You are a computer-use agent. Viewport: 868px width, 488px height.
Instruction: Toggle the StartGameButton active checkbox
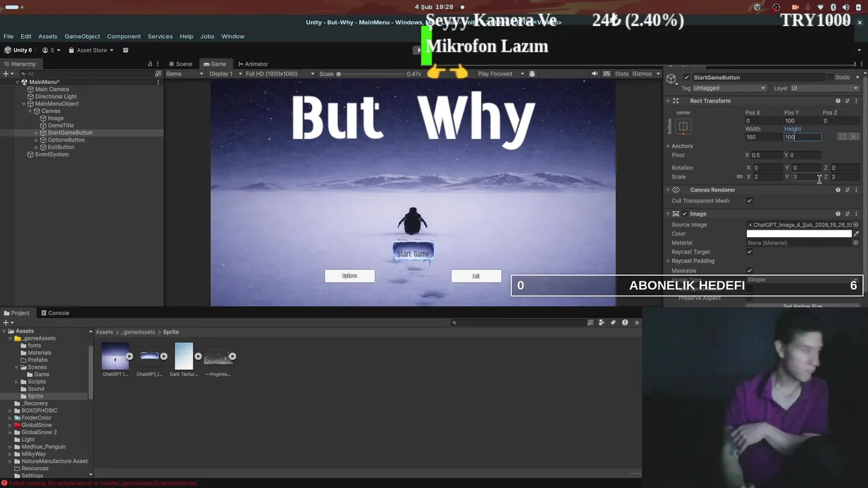click(686, 77)
